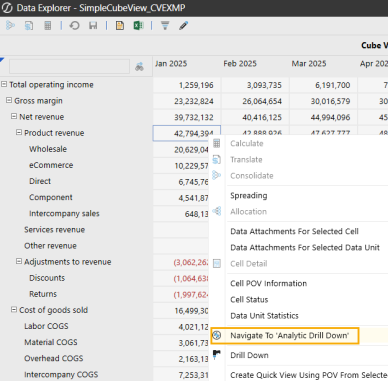Collapse the Total operating income row
388x381 pixels.
4,84
